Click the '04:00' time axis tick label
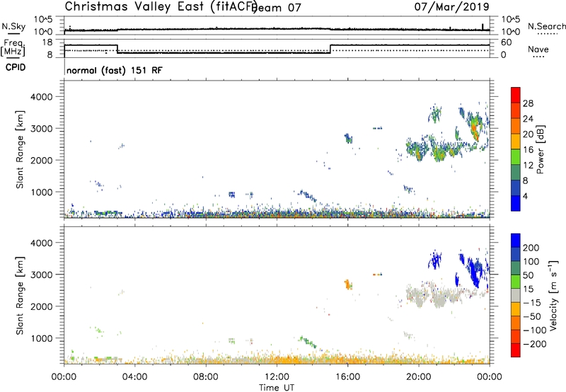566x392 pixels. [x=135, y=377]
